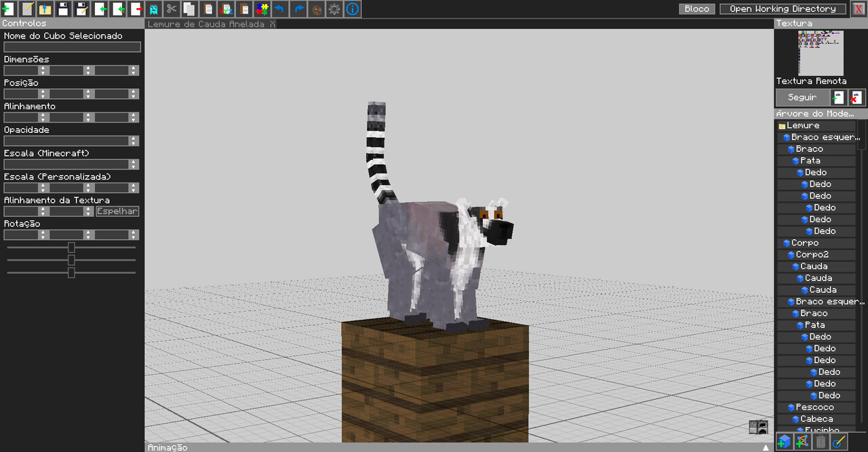Open the settings gear icon
This screenshot has width=868, height=452.
(333, 9)
